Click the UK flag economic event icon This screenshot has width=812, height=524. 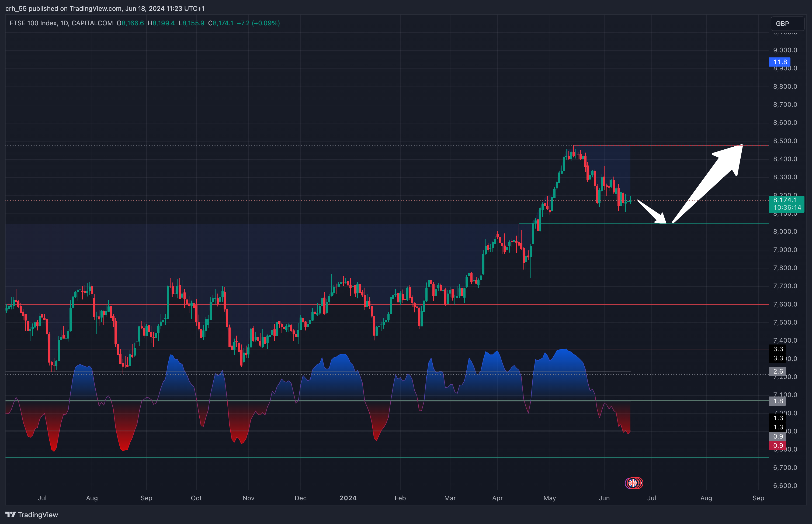click(633, 483)
